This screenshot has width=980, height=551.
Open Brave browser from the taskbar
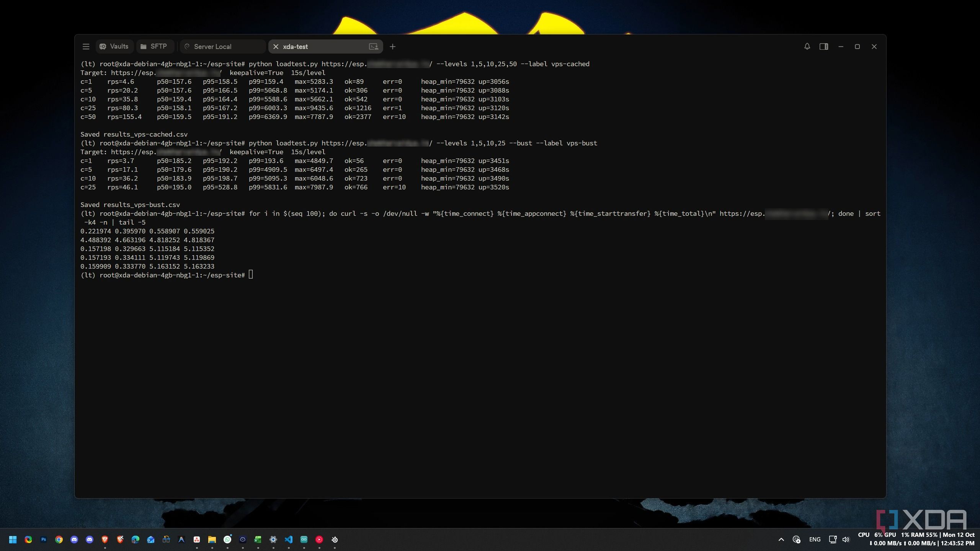[105, 540]
